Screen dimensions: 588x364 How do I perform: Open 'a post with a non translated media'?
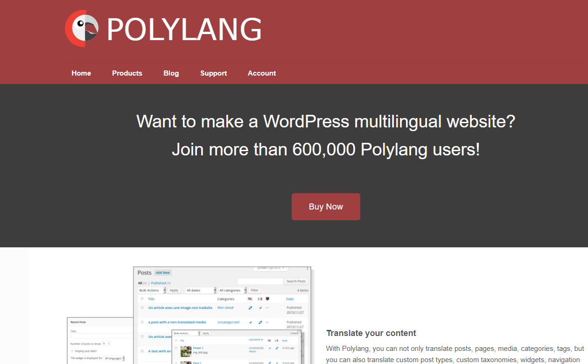coord(177,322)
